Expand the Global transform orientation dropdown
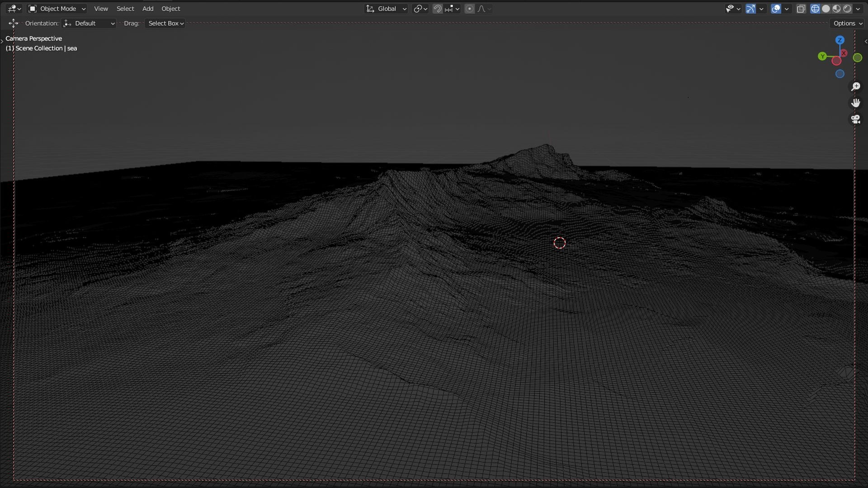This screenshot has height=488, width=868. point(387,9)
